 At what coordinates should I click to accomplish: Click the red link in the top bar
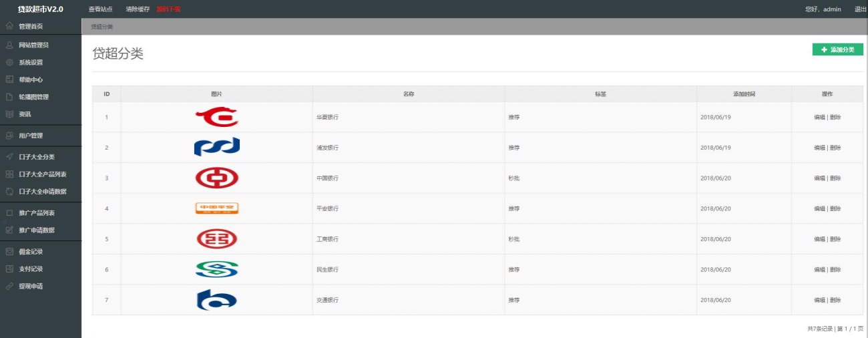point(168,9)
